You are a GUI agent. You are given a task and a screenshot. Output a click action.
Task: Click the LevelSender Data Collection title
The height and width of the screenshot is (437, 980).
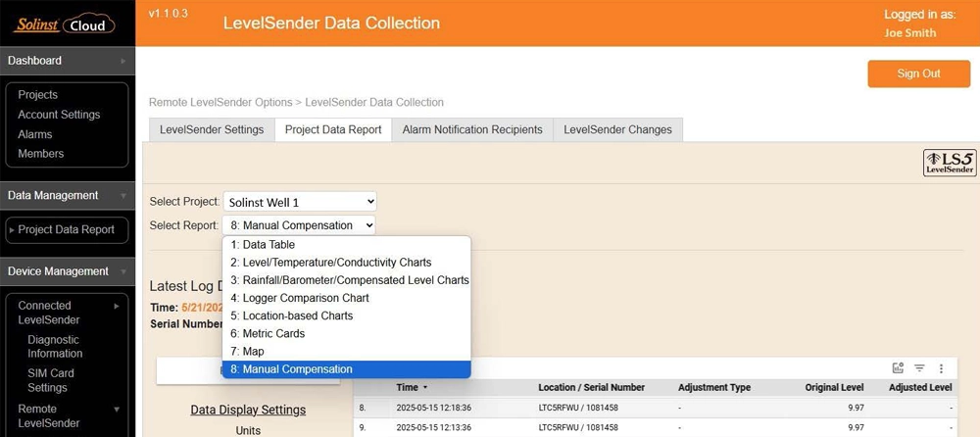point(331,24)
